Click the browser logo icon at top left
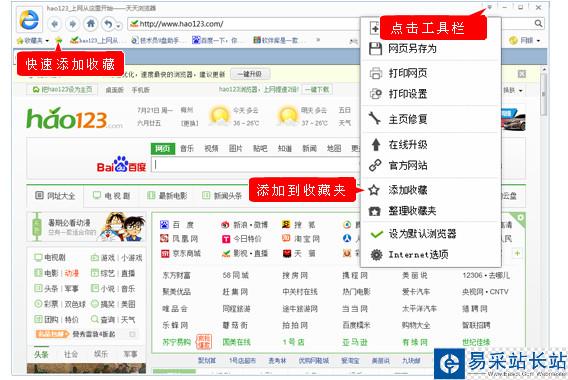 click(x=29, y=20)
